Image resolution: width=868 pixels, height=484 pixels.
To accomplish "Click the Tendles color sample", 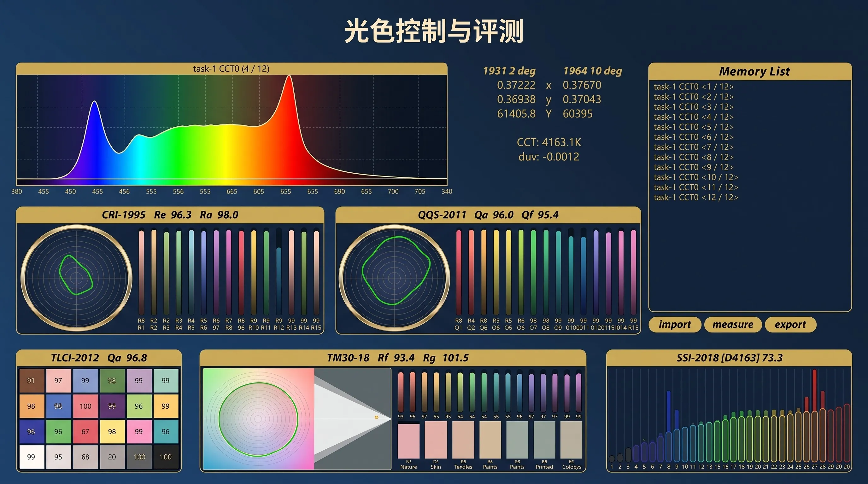I will point(463,440).
